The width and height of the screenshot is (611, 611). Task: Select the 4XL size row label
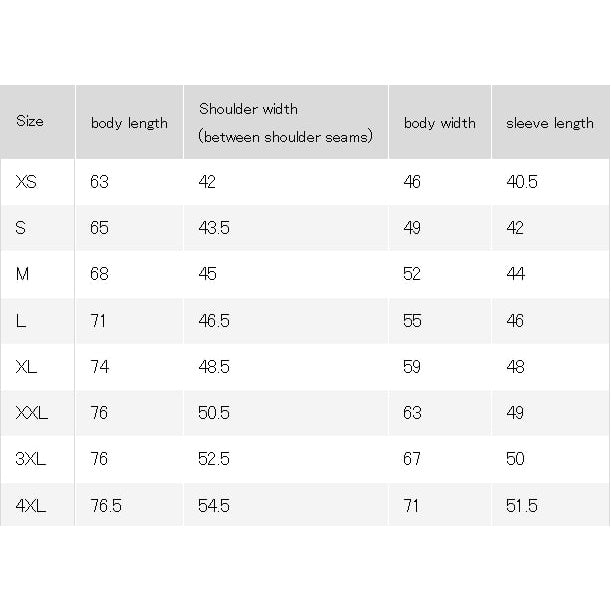(31, 506)
